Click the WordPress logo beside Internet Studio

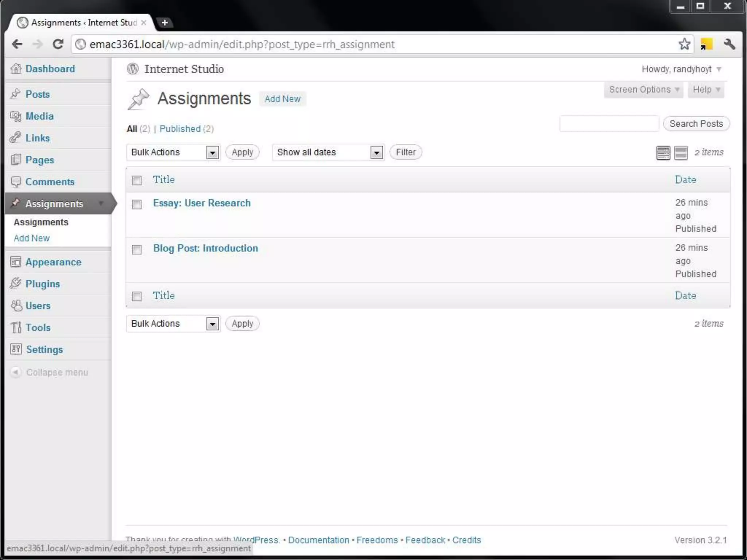click(x=133, y=69)
